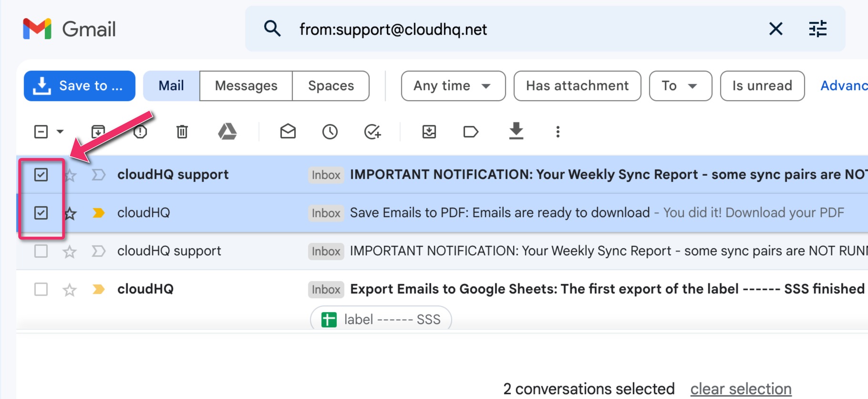Open Export Emails to Google Sheets email
This screenshot has height=399, width=868.
point(609,289)
